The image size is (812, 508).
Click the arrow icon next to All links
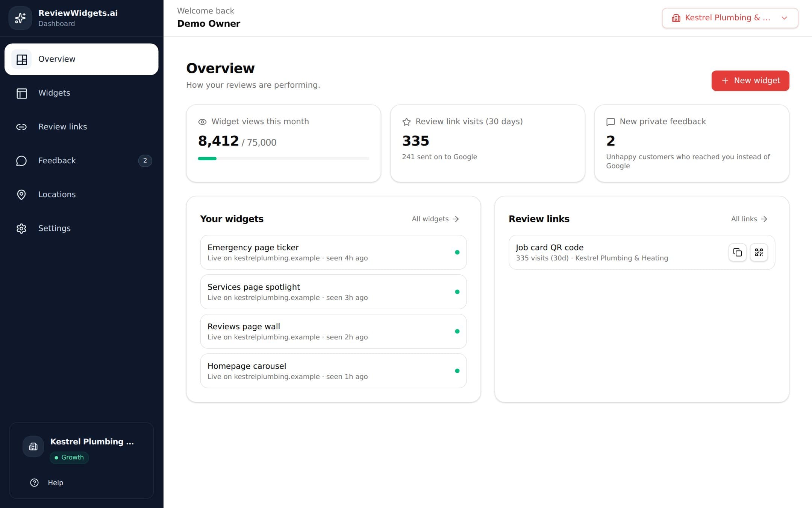tap(764, 219)
